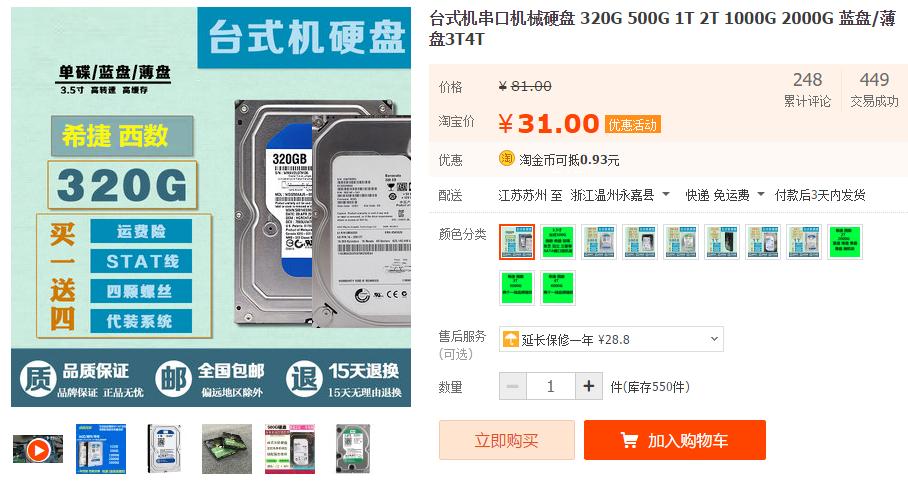Expand the destination 浙江温州永嘉县 dropdown
908x482 pixels.
coord(620,195)
